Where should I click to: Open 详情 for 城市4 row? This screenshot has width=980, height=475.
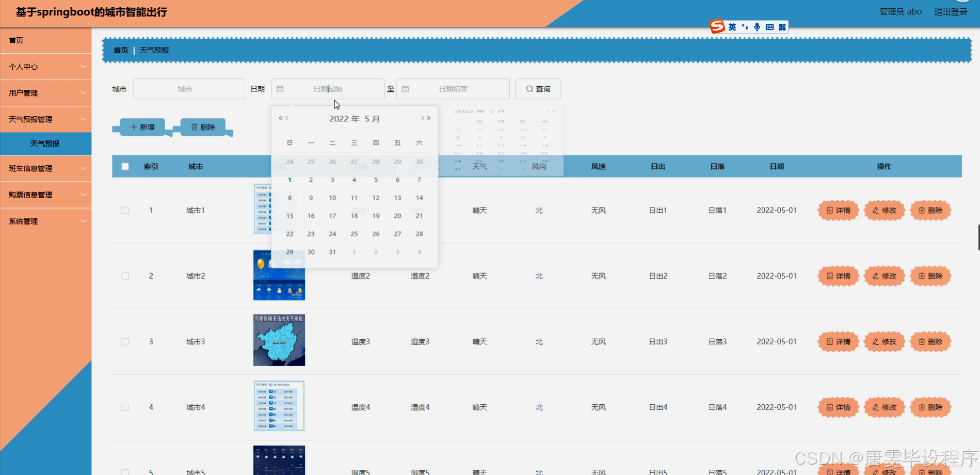(x=838, y=407)
